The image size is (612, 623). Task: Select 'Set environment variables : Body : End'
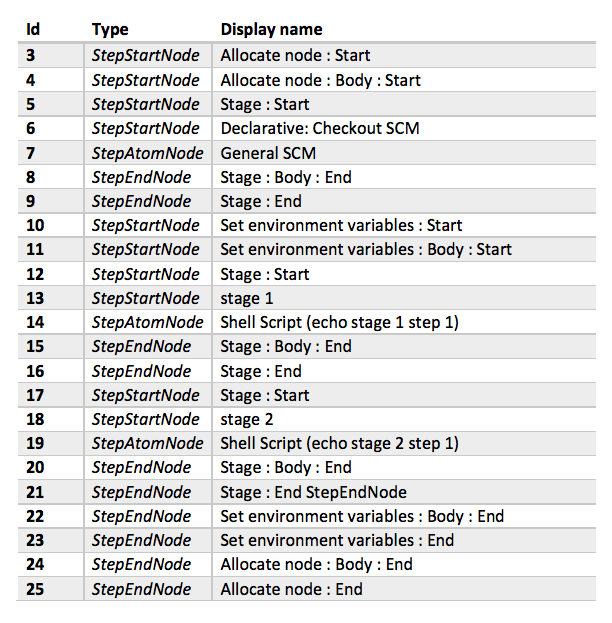coord(362,517)
